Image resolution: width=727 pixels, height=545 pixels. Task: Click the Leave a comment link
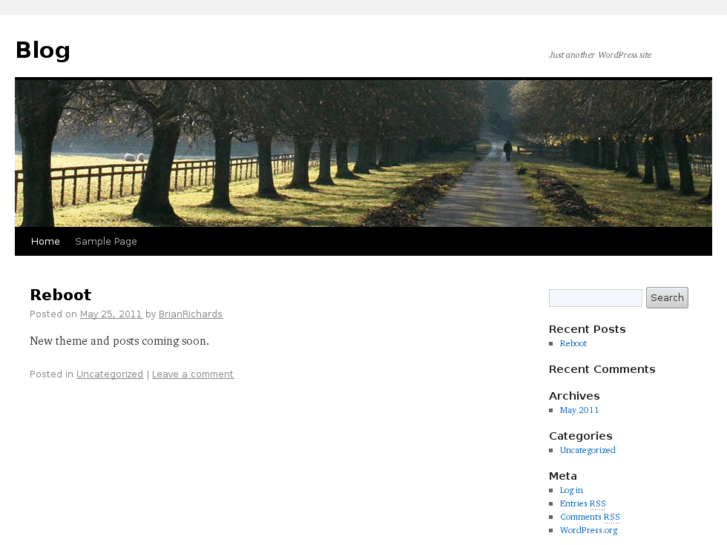[x=193, y=374]
